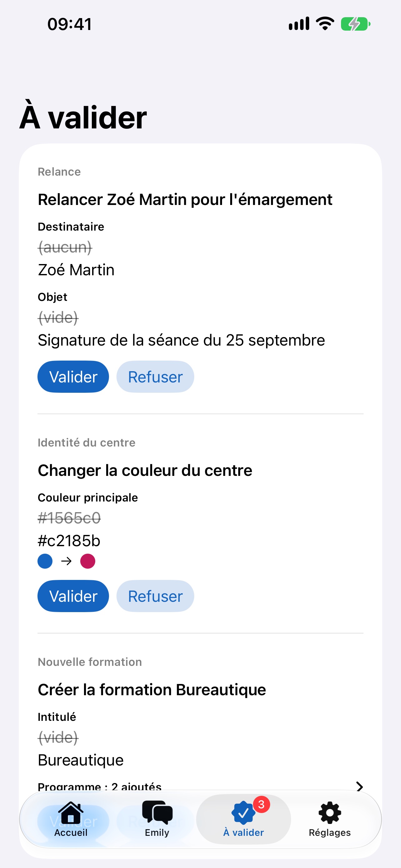
Task: Refuse the Zoé Martin relance request
Action: point(155,377)
